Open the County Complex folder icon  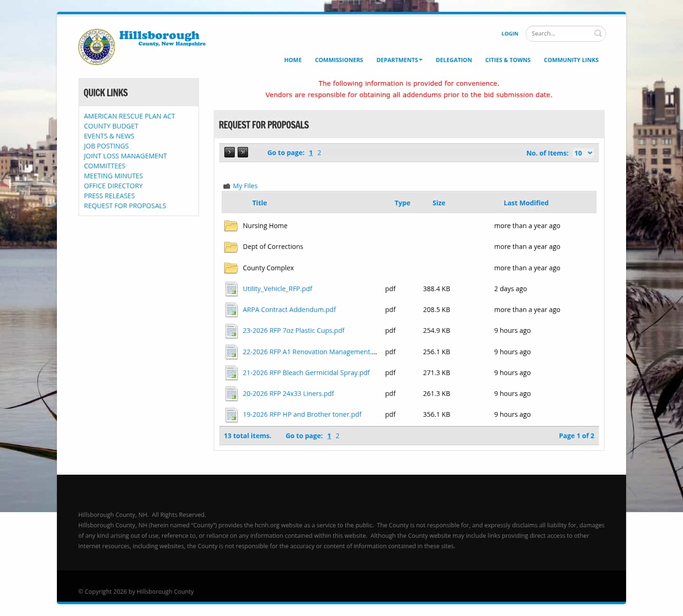click(x=231, y=268)
